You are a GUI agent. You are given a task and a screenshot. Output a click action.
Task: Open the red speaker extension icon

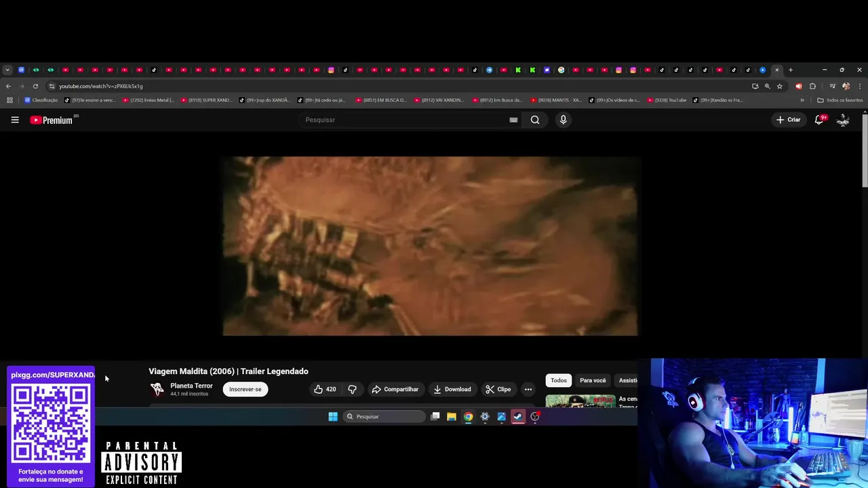pos(798,86)
